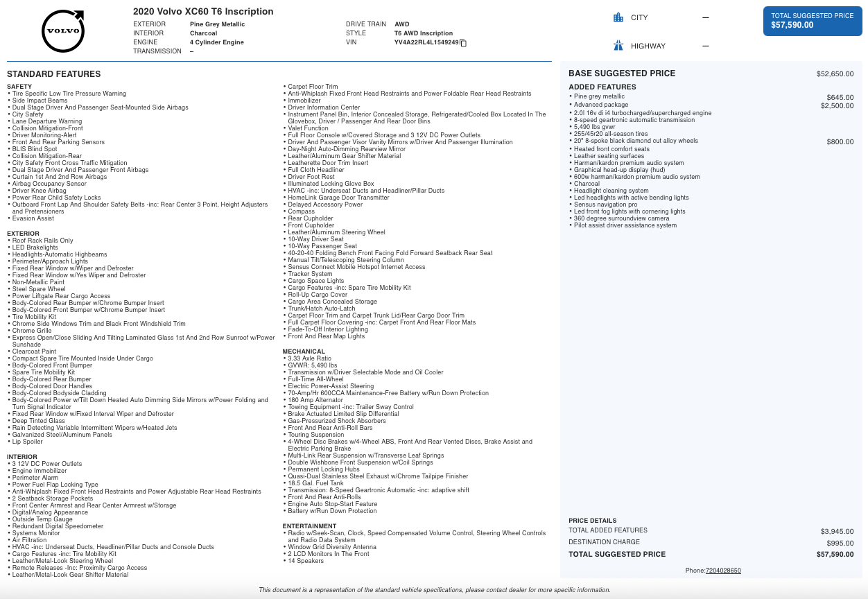Click the Mechanical section heading
Screen dimensions: 868x599
tap(304, 351)
